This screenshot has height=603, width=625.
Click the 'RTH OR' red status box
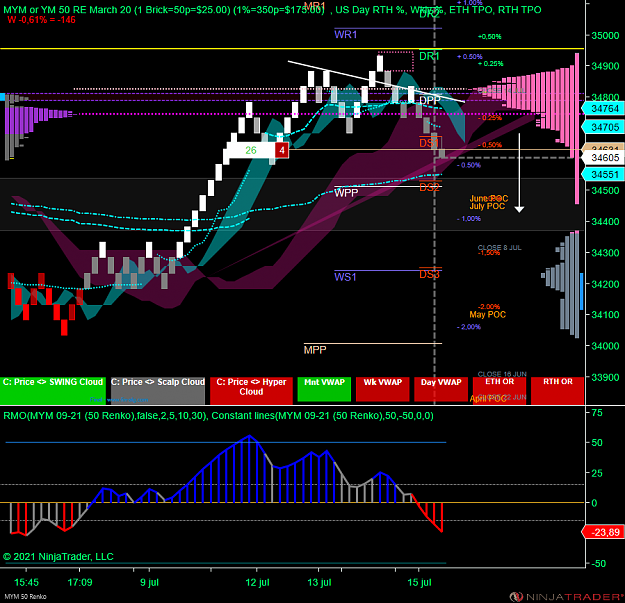tap(557, 391)
